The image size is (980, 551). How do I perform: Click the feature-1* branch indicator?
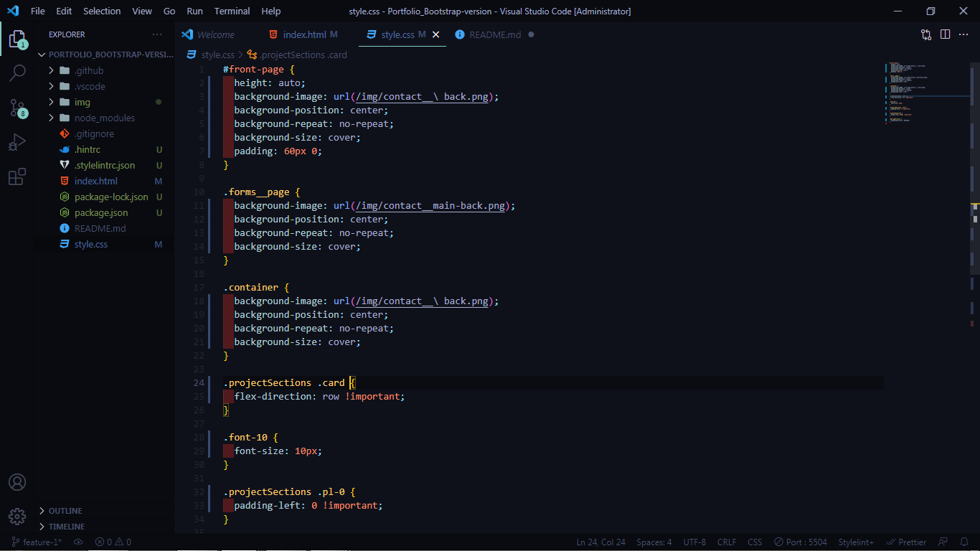(36, 542)
